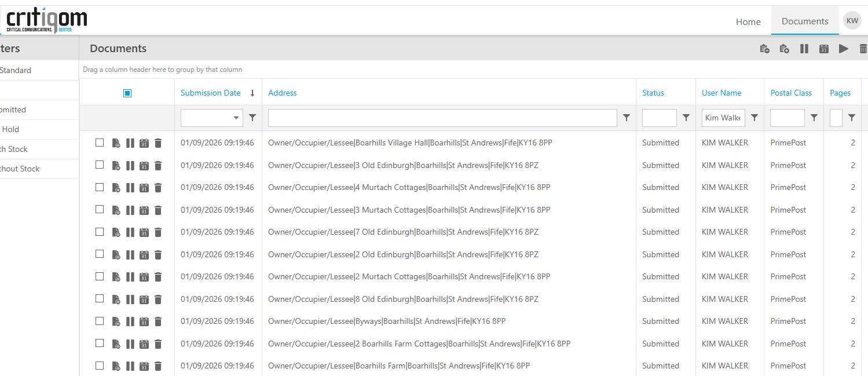868x376 pixels.
Task: Select the checkbox for the Byways row
Action: [x=100, y=321]
